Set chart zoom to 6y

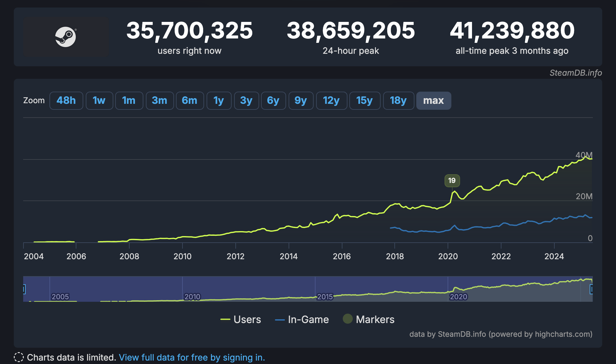(x=273, y=101)
